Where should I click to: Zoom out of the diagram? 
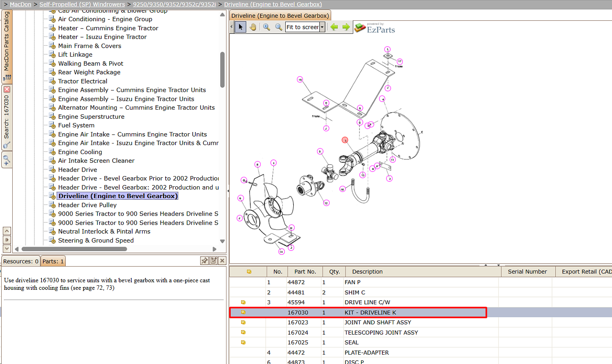point(279,27)
